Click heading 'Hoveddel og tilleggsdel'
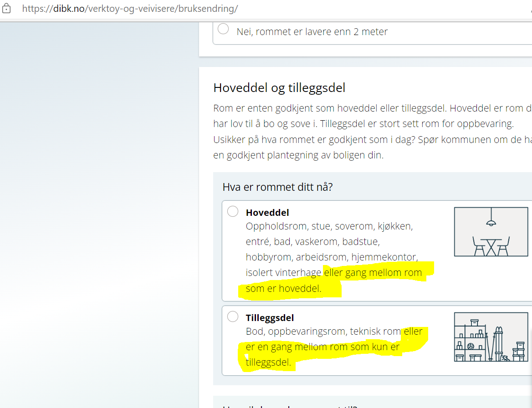 [x=279, y=87]
